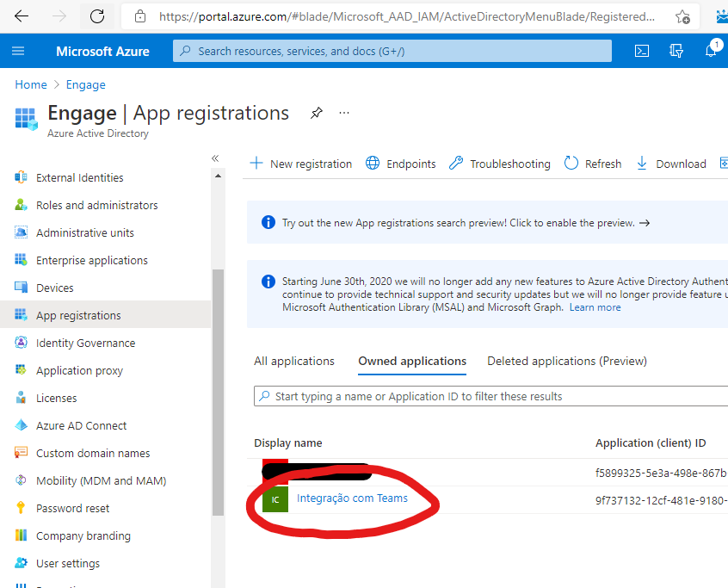Click the Engage breadcrumb link
The image size is (728, 588).
click(85, 84)
